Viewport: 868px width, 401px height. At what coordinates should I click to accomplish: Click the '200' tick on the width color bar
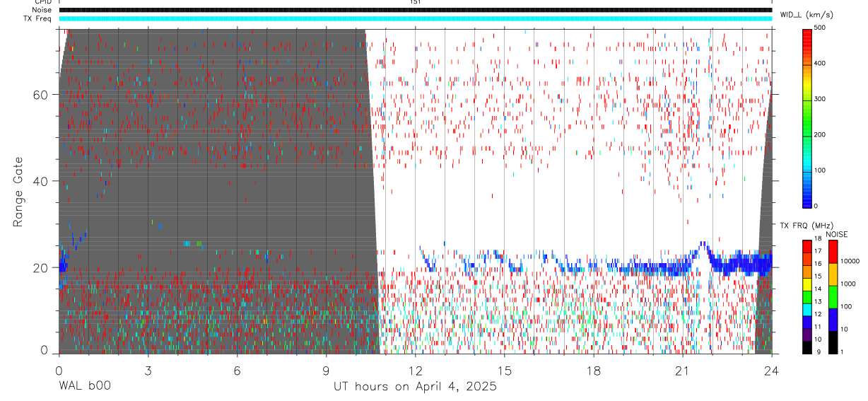point(821,134)
